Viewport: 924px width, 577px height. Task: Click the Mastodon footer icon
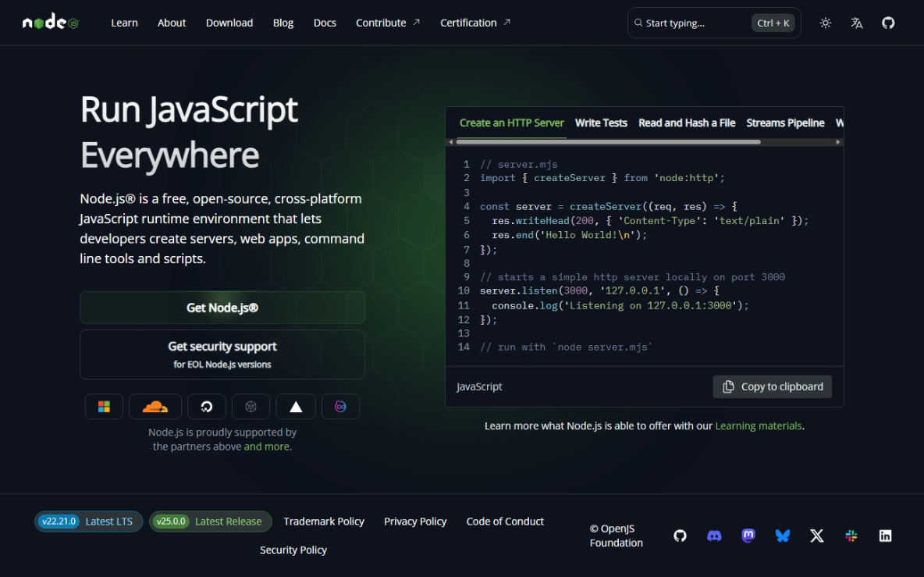pos(748,536)
